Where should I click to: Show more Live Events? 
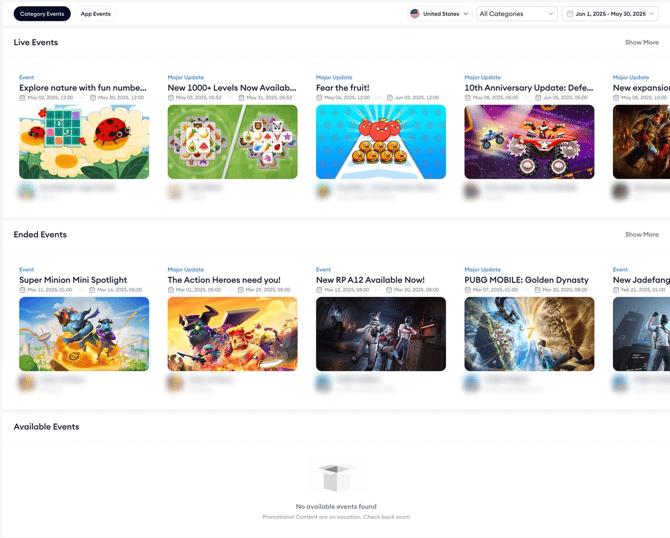tap(641, 42)
